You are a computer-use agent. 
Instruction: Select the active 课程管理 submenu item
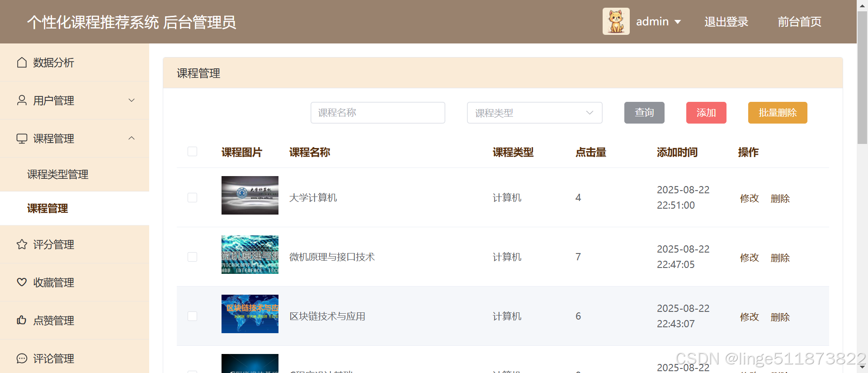tap(75, 208)
